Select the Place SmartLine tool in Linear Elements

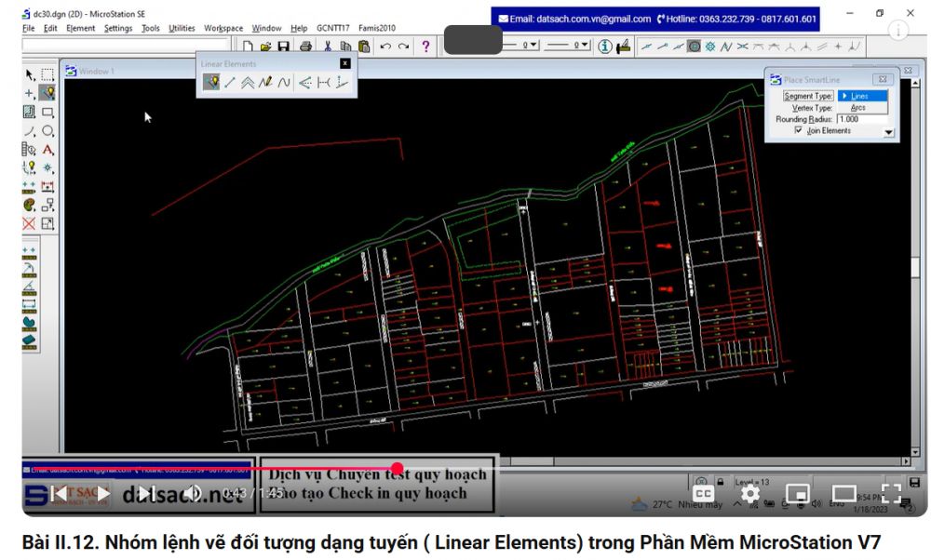pos(211,82)
